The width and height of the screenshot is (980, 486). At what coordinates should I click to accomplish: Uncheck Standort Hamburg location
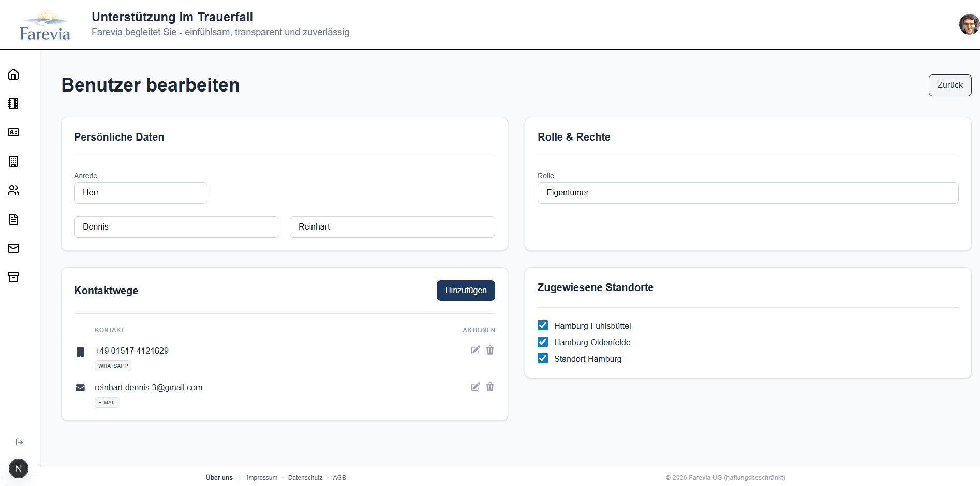pos(543,358)
